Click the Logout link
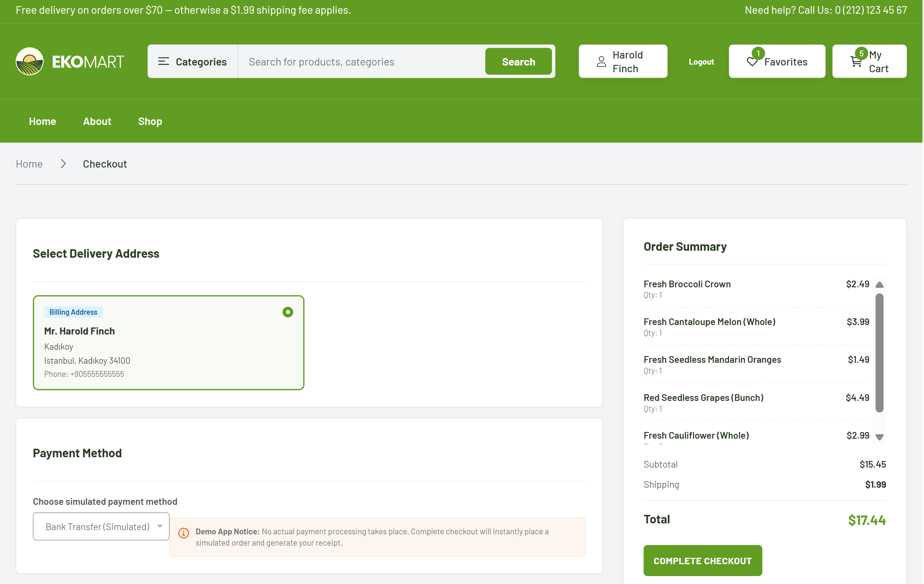Screen dimensions: 924x584 [702, 62]
